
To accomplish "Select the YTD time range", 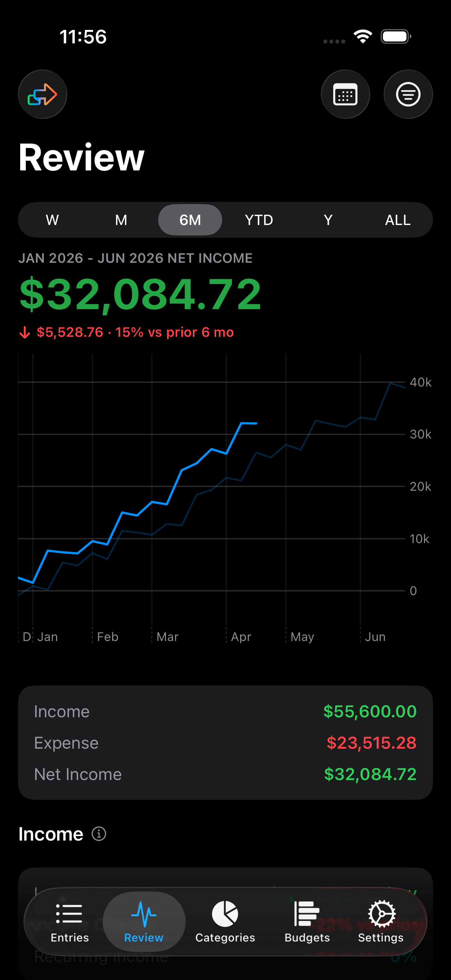I will click(259, 220).
